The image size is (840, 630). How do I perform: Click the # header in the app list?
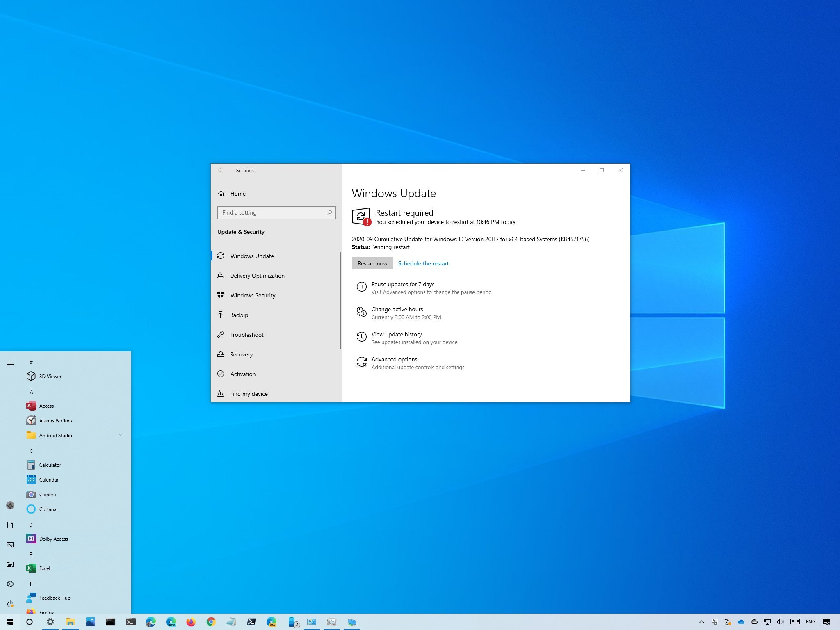pos(31,362)
